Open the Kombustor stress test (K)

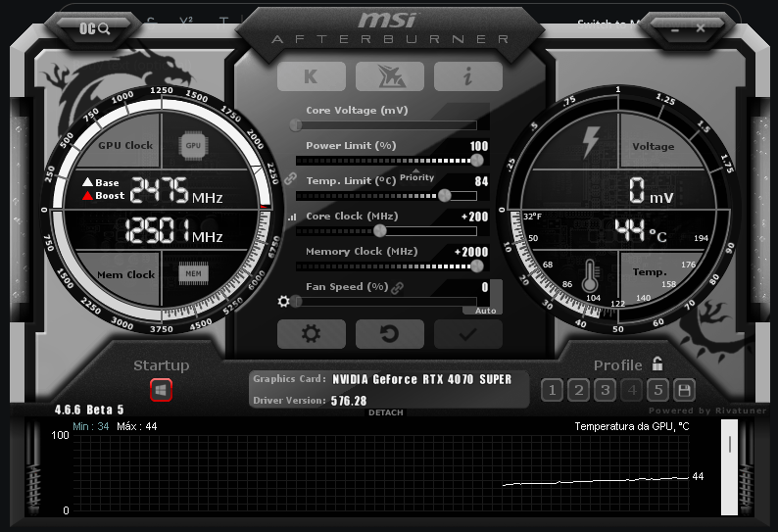(x=311, y=76)
